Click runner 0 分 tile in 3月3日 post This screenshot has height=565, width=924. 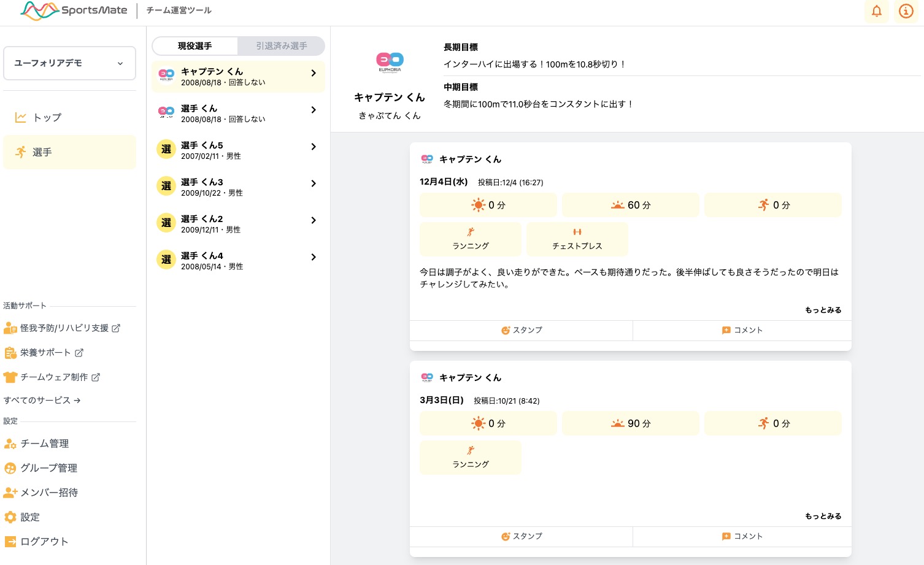coord(773,423)
